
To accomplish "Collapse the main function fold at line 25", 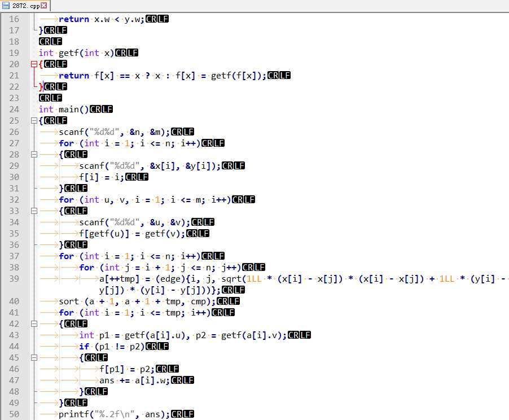I will pyautogui.click(x=34, y=120).
